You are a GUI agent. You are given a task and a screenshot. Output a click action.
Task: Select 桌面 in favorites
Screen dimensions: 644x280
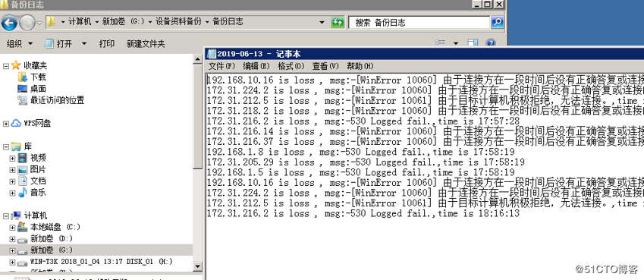coord(38,88)
